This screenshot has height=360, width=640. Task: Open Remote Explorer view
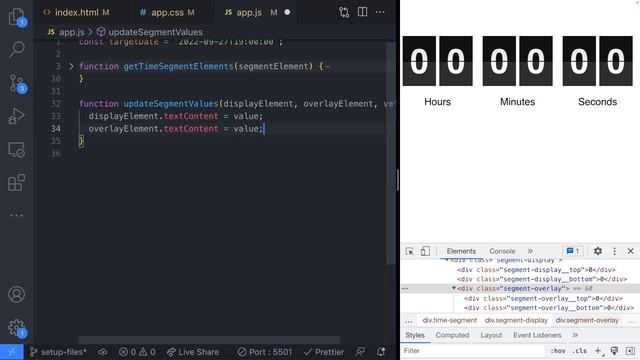coord(16,150)
